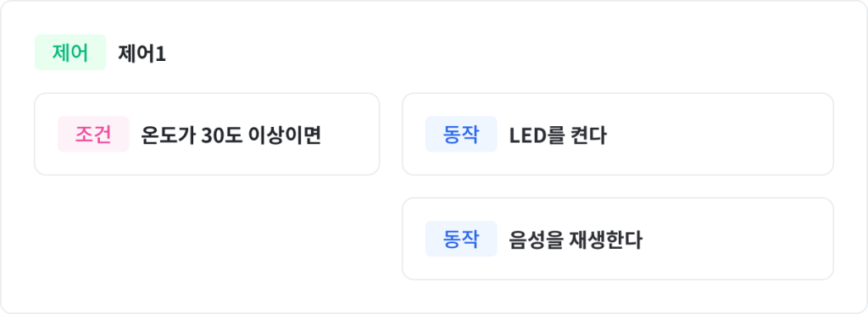Click the pink 조건 badge
868x314 pixels.
(x=93, y=134)
